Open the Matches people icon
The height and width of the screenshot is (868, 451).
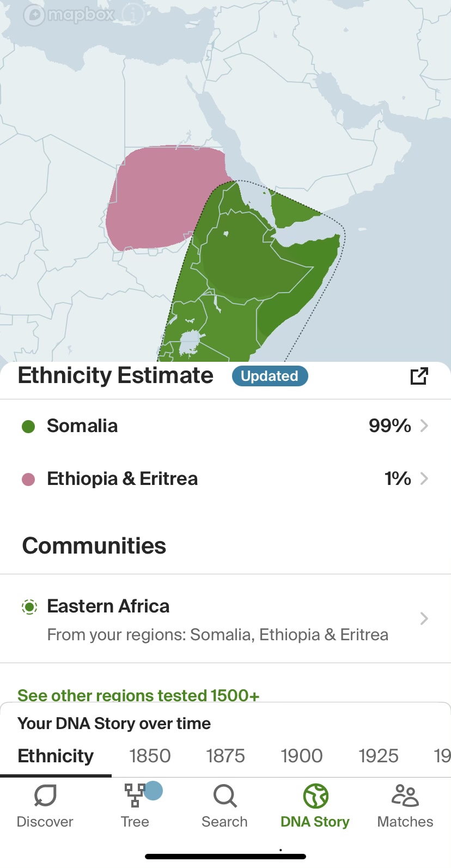click(x=405, y=796)
